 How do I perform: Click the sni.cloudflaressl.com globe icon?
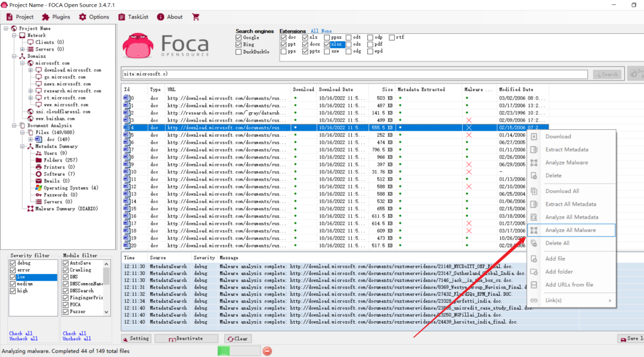point(30,111)
